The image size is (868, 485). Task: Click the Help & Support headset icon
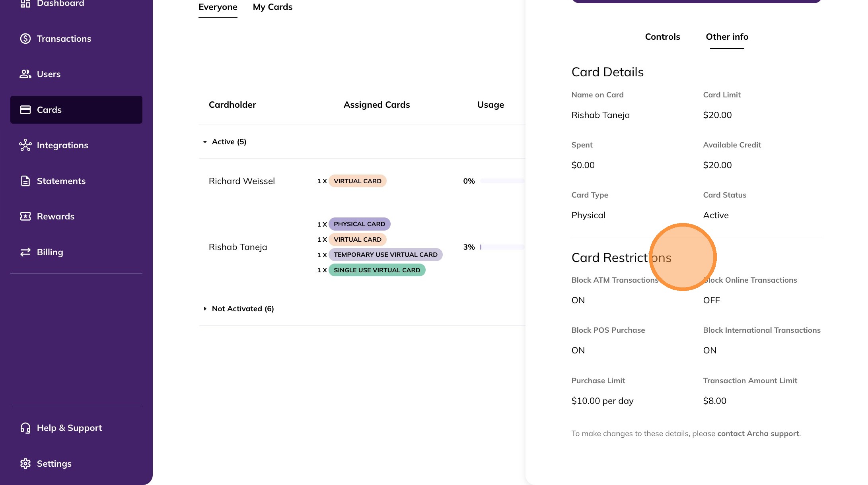click(25, 428)
